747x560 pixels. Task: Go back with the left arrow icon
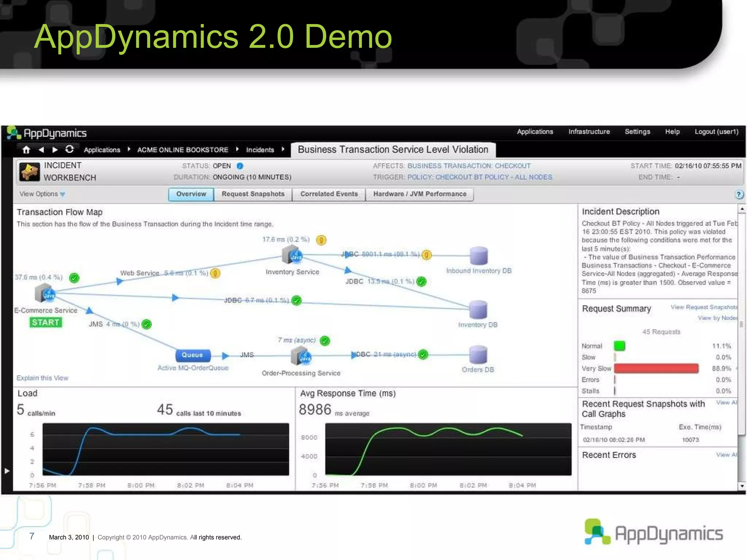41,150
